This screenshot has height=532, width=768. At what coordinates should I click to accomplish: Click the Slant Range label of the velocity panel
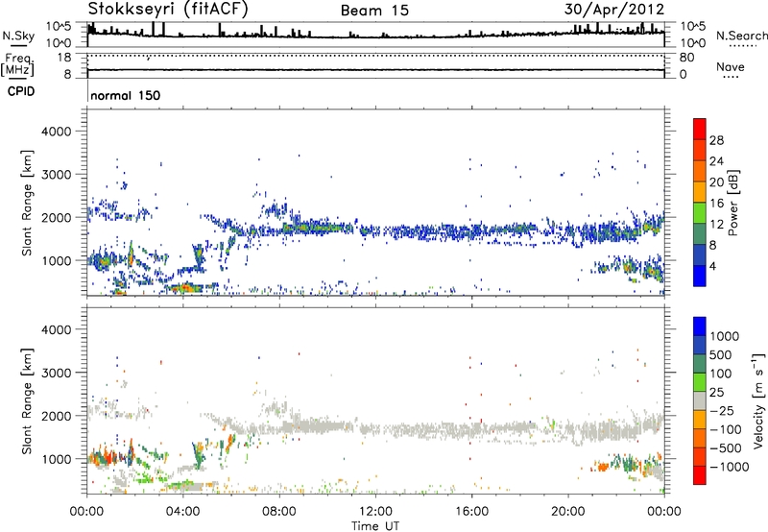[x=27, y=401]
